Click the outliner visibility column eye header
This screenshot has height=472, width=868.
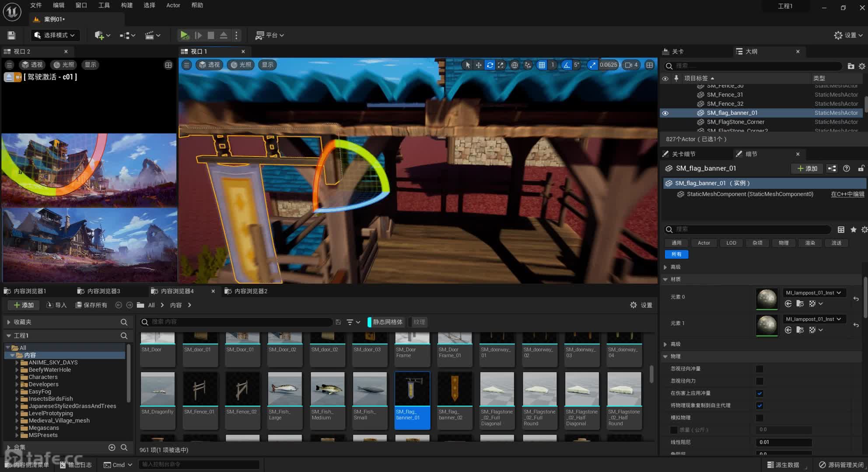tap(665, 78)
